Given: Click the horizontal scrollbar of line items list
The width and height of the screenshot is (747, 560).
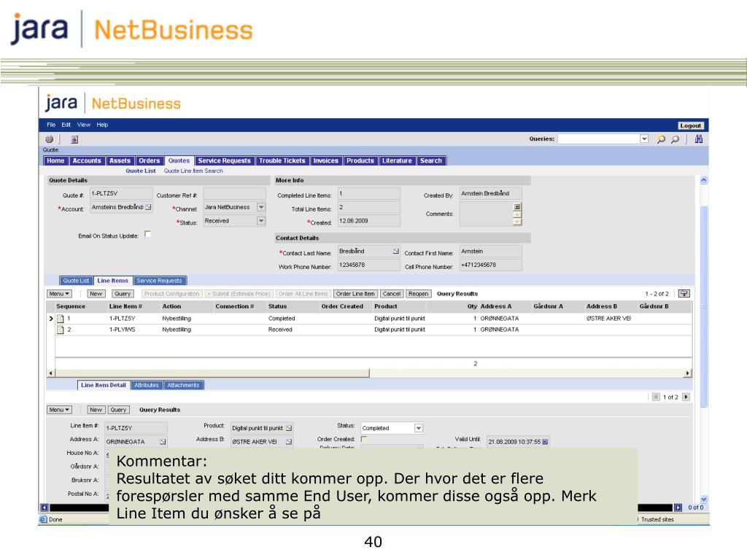Looking at the screenshot, I should pyautogui.click(x=212, y=373).
